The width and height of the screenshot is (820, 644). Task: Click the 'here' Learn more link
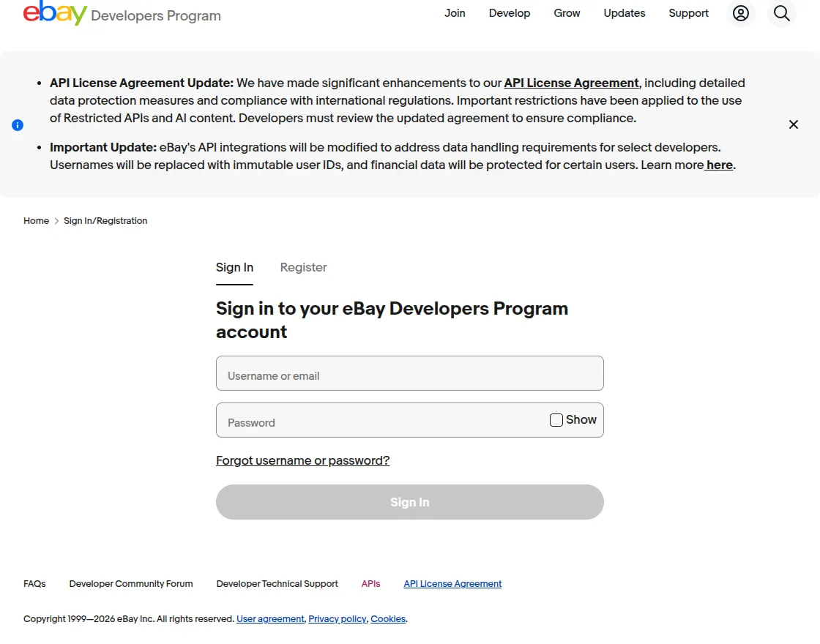click(x=720, y=165)
